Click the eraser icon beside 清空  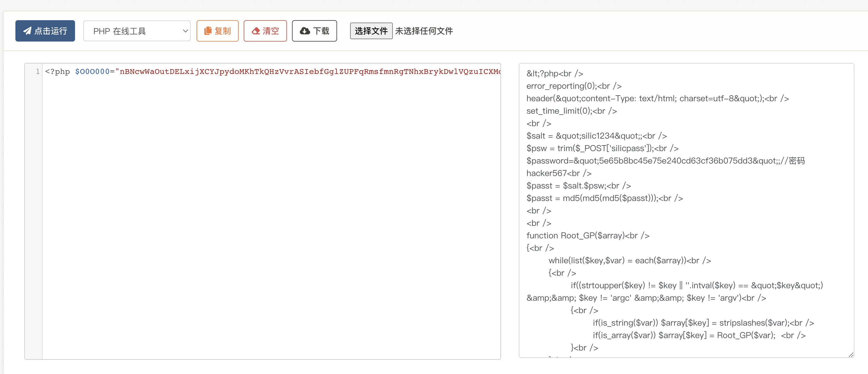point(256,31)
